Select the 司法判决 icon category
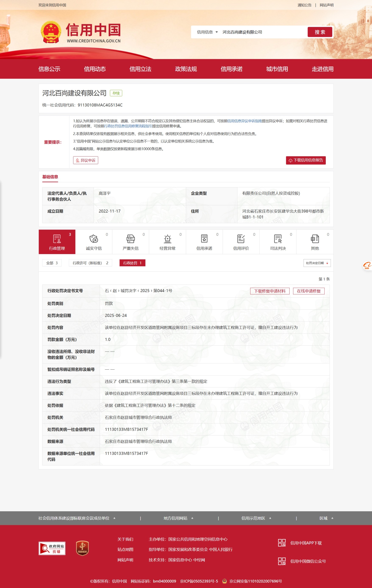Viewport: 372px width, 588px height. [278, 242]
